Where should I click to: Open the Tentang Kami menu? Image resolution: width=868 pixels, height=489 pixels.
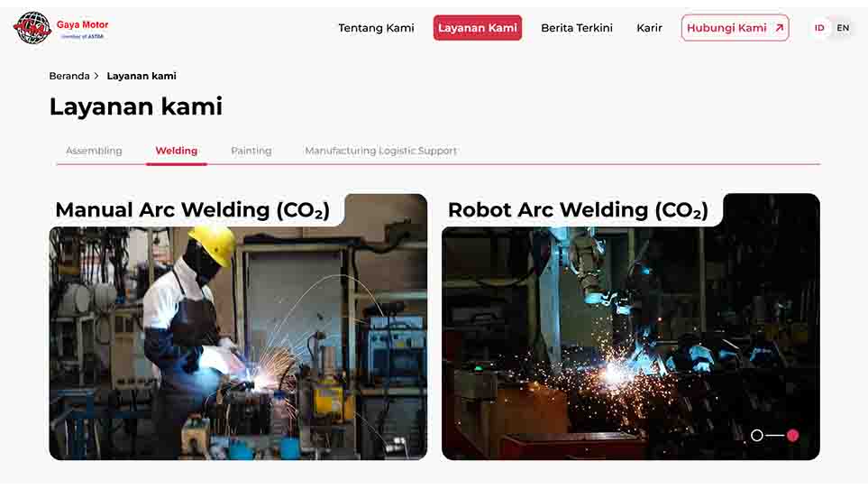coord(377,28)
